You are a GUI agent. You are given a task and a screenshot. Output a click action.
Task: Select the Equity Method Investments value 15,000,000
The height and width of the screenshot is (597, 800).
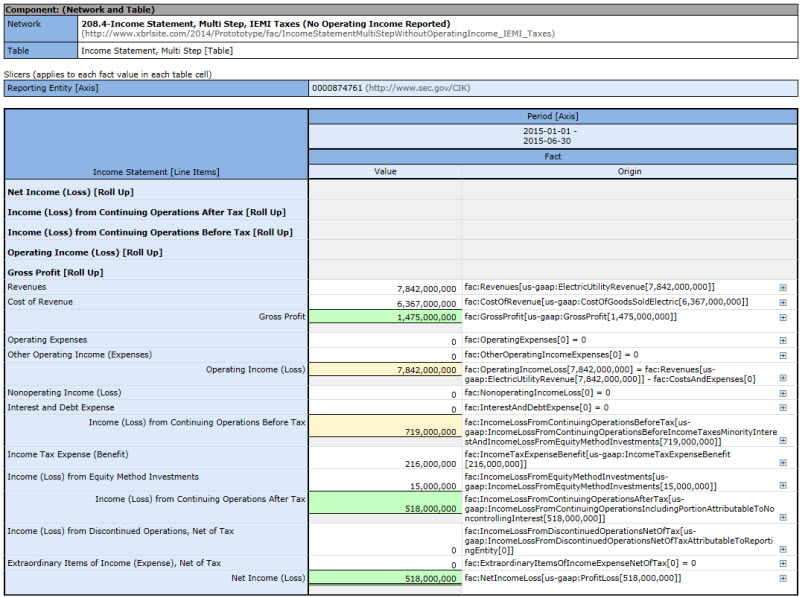(x=433, y=486)
